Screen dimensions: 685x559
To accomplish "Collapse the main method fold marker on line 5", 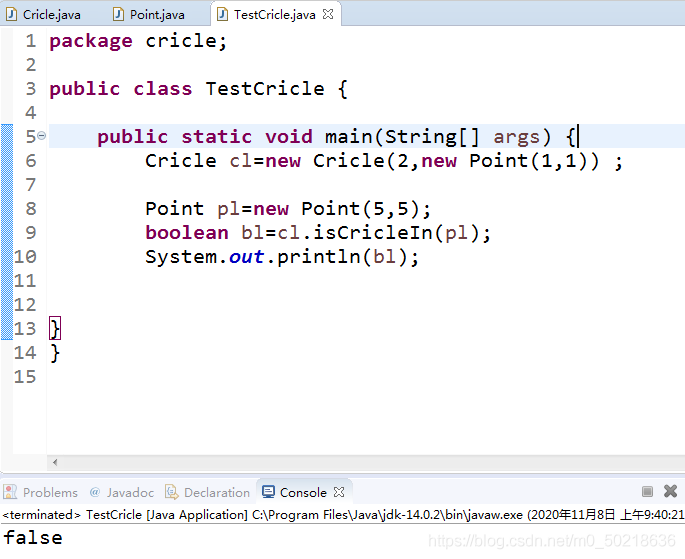I will tap(42, 136).
